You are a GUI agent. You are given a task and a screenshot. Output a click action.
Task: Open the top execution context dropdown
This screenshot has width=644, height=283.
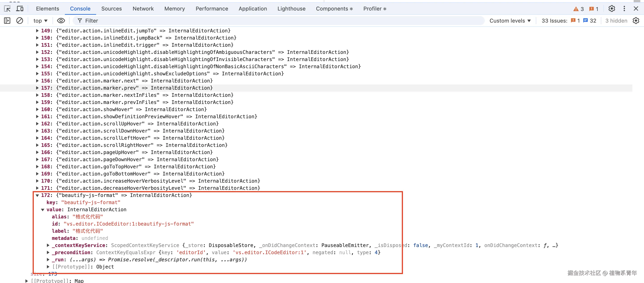point(40,21)
